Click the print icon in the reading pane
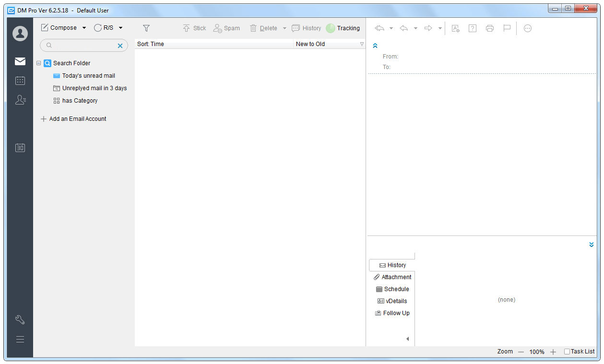The height and width of the screenshot is (364, 604). coord(489,28)
